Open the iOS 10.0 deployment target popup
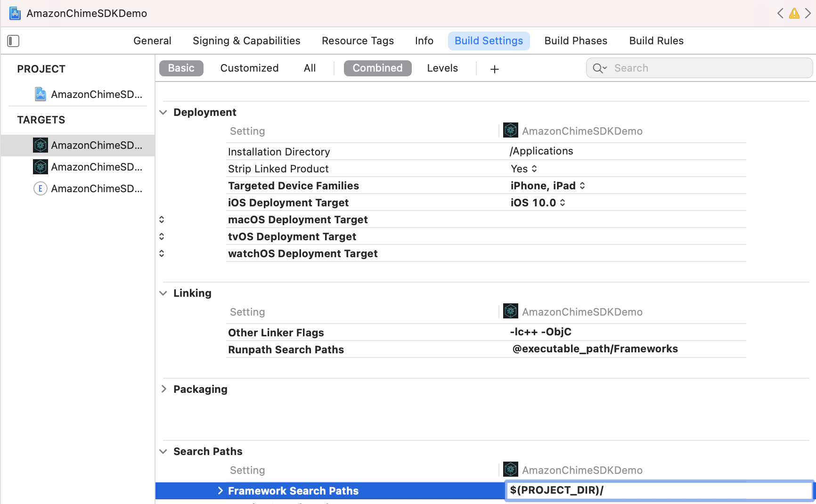Viewport: 816px width, 504px height. (x=538, y=203)
